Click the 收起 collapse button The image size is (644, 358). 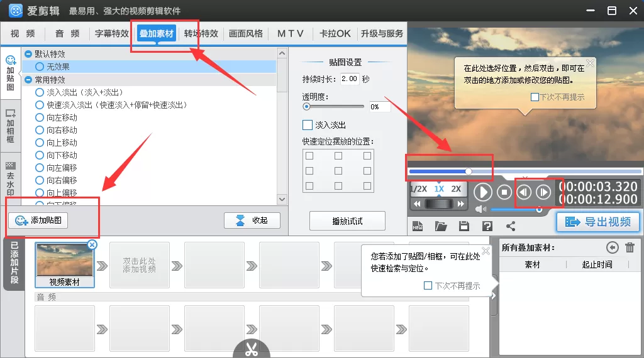[x=252, y=220]
